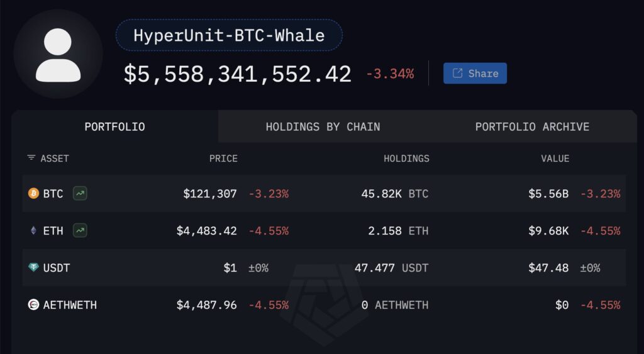The height and width of the screenshot is (354, 644).
Task: Open the AETHWETH asset link
Action: 70,305
